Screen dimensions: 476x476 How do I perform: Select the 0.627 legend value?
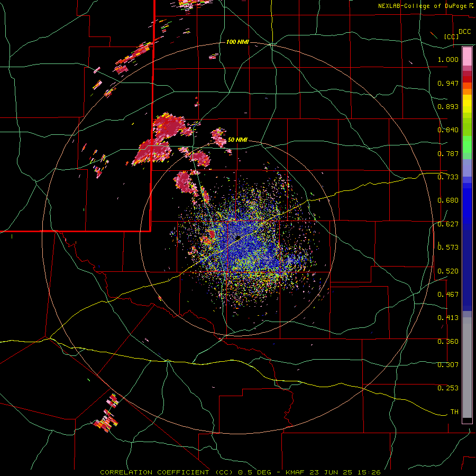coord(448,224)
